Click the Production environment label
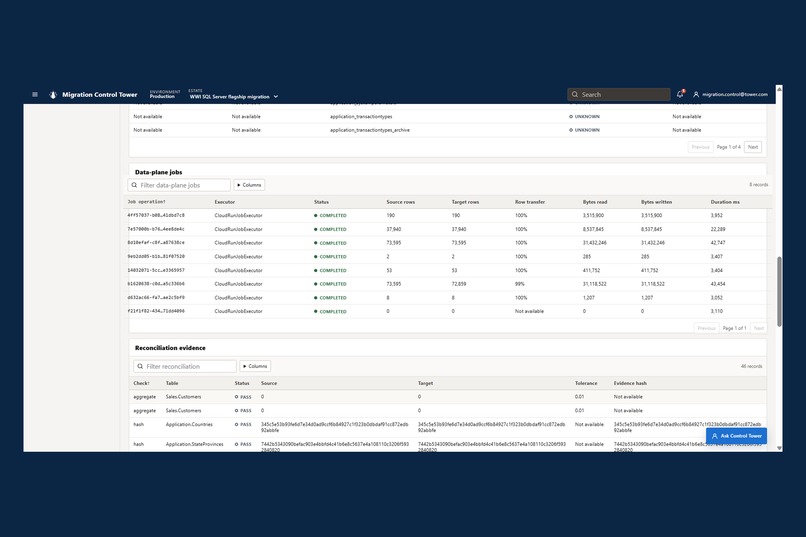This screenshot has width=806, height=537. coord(162,97)
